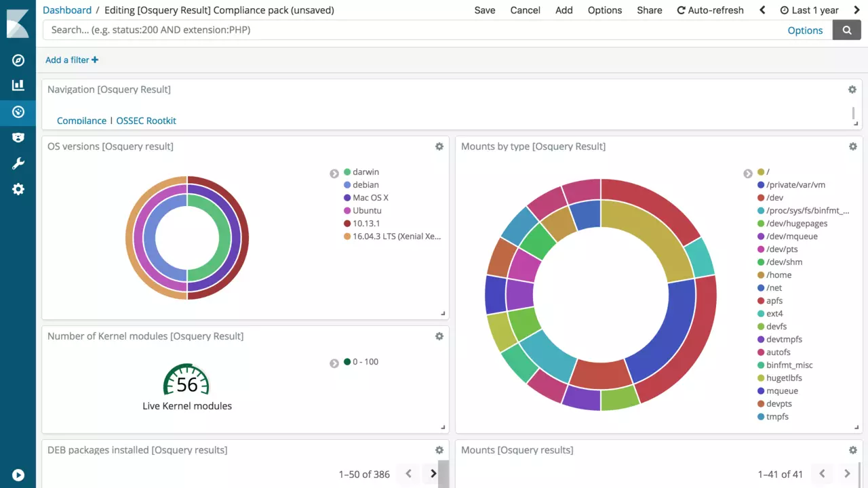Open OS versions panel gear settings

[x=439, y=146]
